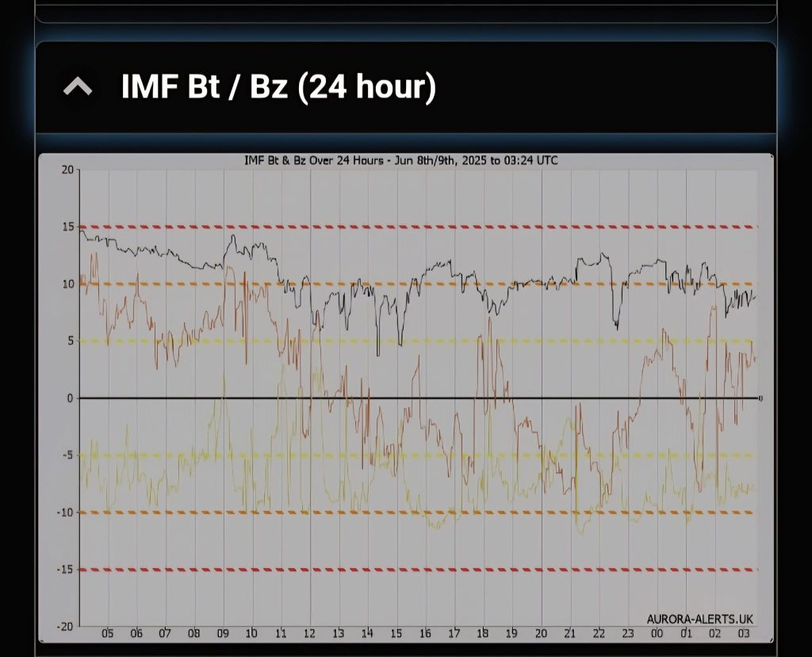812x657 pixels.
Task: Click the -20 label on the Y axis
Action: 65,627
